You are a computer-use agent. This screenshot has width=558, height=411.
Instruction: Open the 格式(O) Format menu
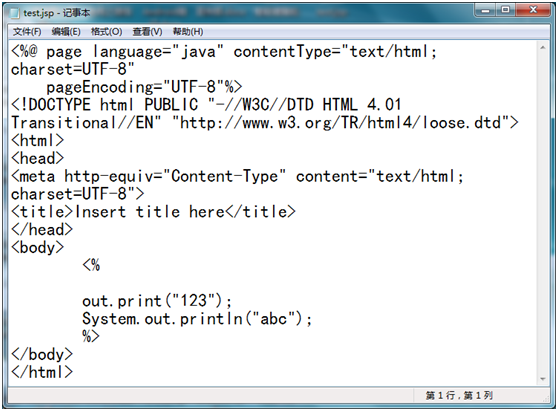pyautogui.click(x=106, y=32)
